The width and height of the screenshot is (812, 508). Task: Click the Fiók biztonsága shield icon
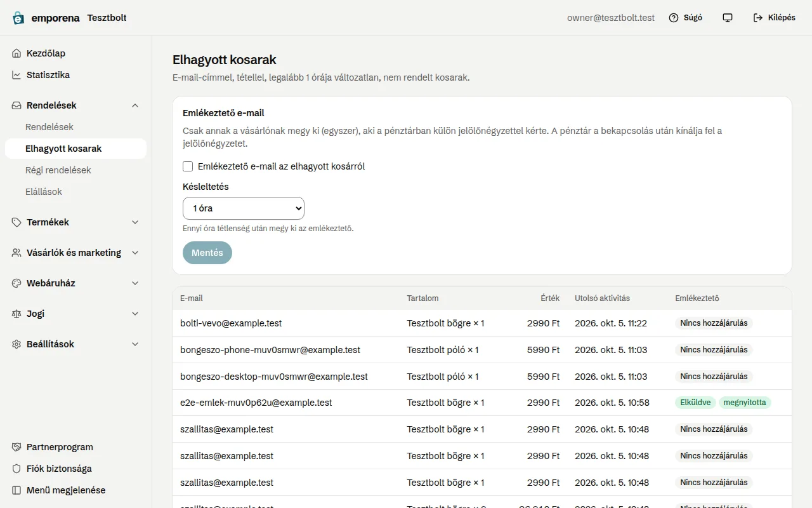[x=16, y=469]
